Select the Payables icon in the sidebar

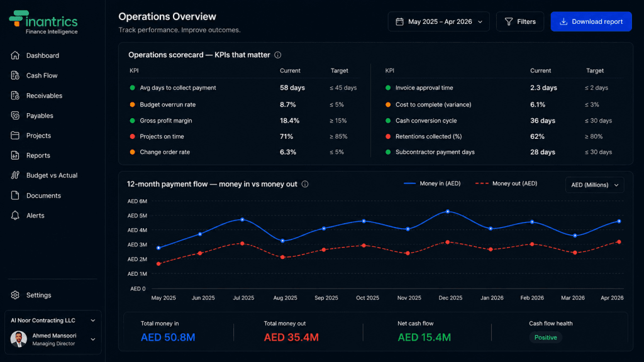pos(15,116)
